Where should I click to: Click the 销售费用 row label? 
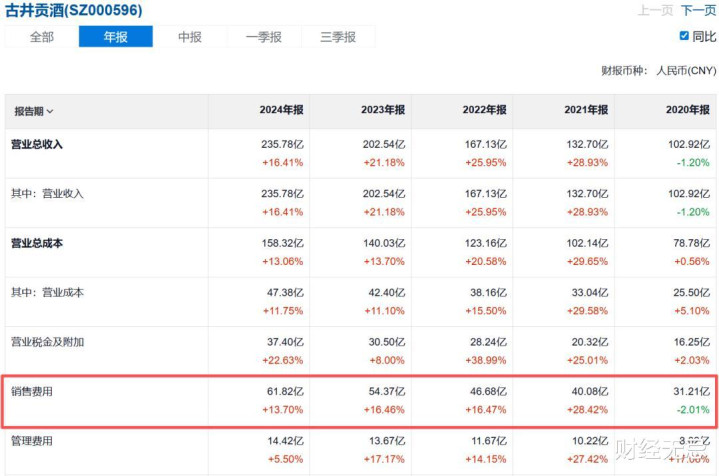click(x=31, y=391)
